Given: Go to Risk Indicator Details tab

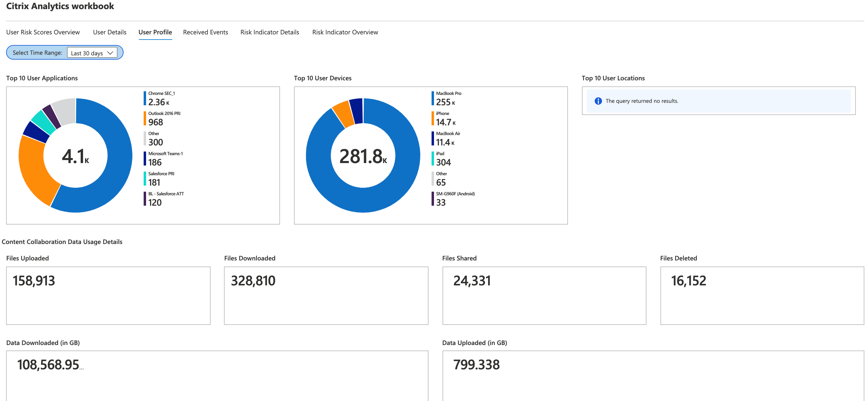Looking at the screenshot, I should (270, 32).
